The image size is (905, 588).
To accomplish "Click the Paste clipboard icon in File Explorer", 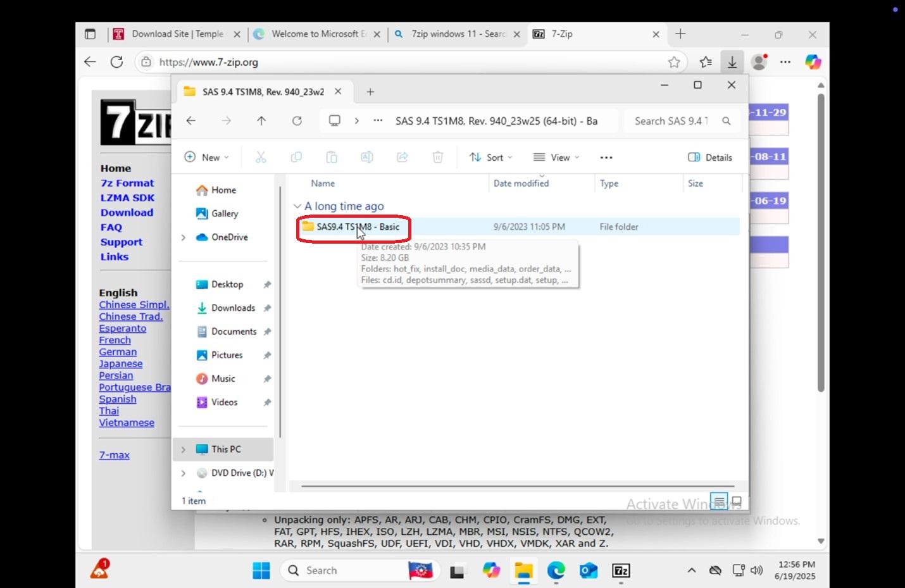I will click(x=332, y=158).
